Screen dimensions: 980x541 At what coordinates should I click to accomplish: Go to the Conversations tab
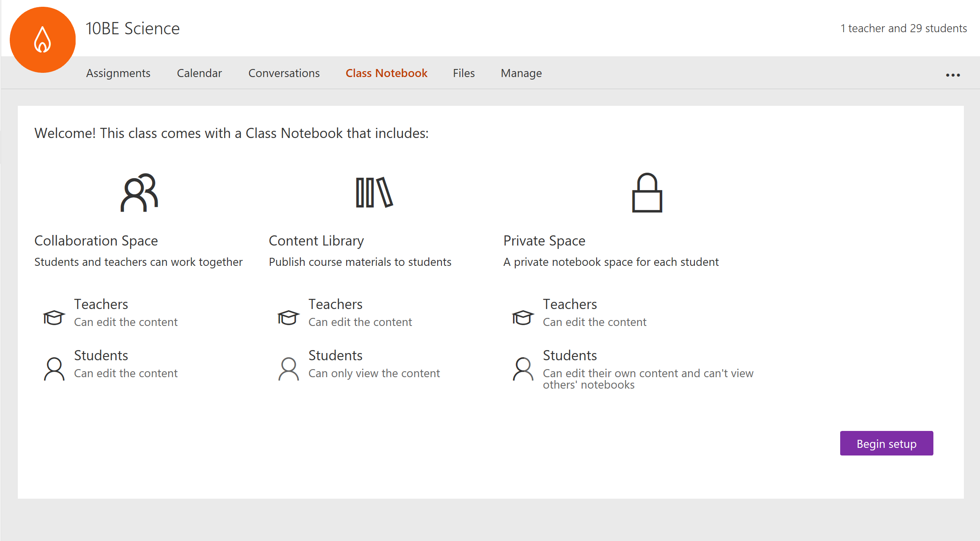[284, 73]
